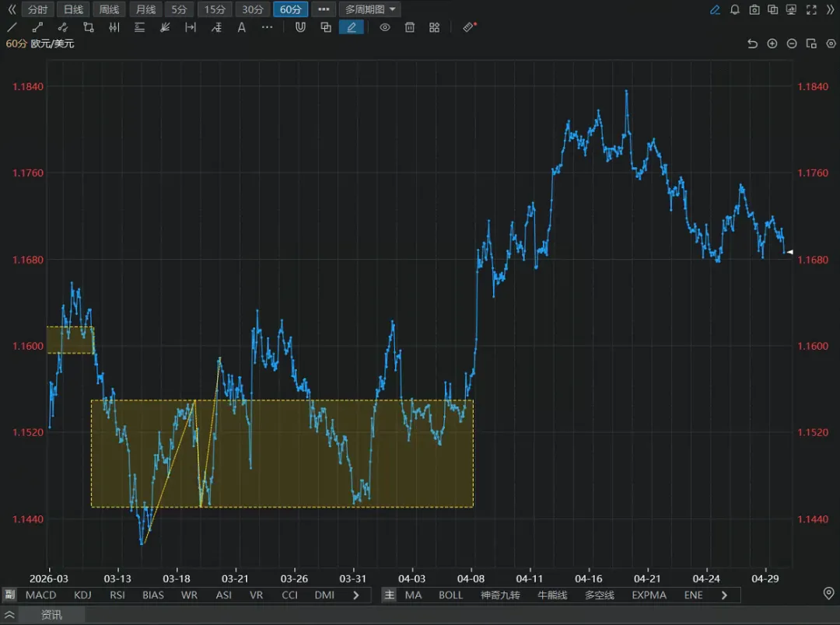Viewport: 840px width, 625px height.
Task: Switch to 5分 period
Action: [179, 9]
